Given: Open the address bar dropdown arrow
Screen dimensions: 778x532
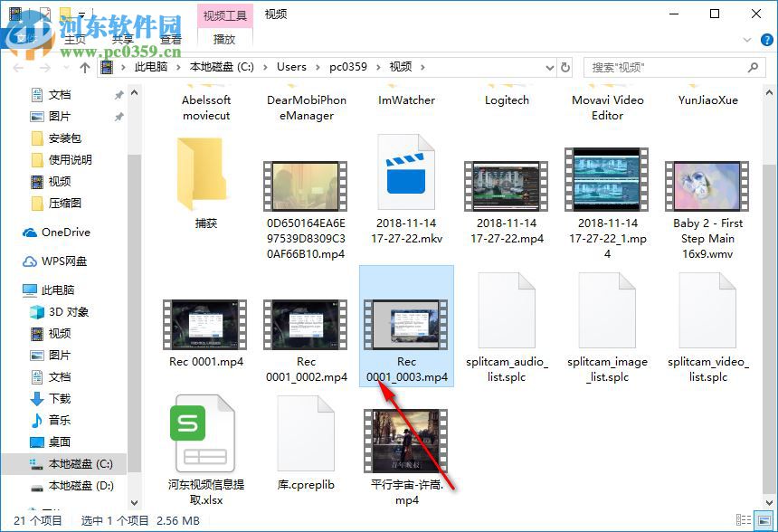Looking at the screenshot, I should [548, 66].
